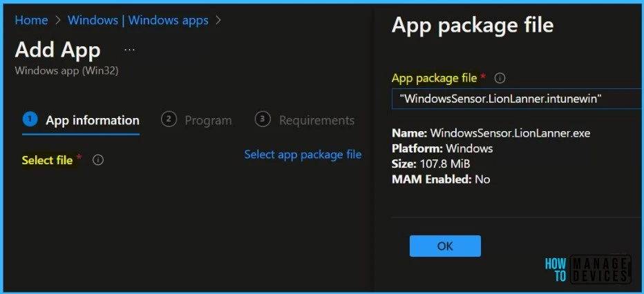Click the breadcrumb chevron after Home
The image size is (644, 294).
tap(58, 20)
